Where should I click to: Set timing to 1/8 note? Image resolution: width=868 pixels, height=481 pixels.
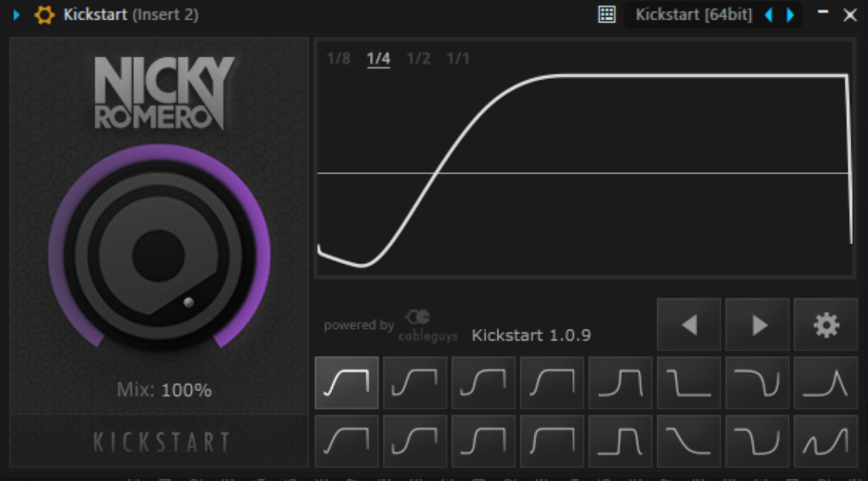[x=338, y=59]
